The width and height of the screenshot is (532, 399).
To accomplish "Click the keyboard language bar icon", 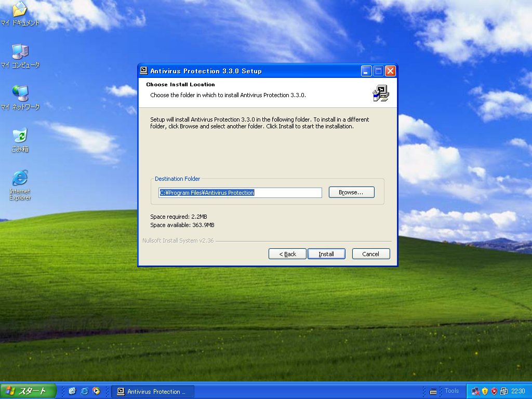I will pos(433,392).
